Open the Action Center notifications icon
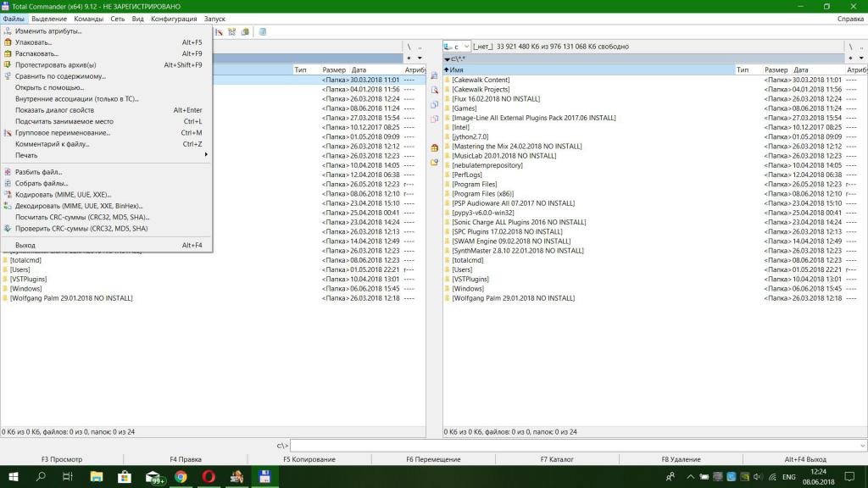Image resolution: width=868 pixels, height=488 pixels. tap(849, 476)
